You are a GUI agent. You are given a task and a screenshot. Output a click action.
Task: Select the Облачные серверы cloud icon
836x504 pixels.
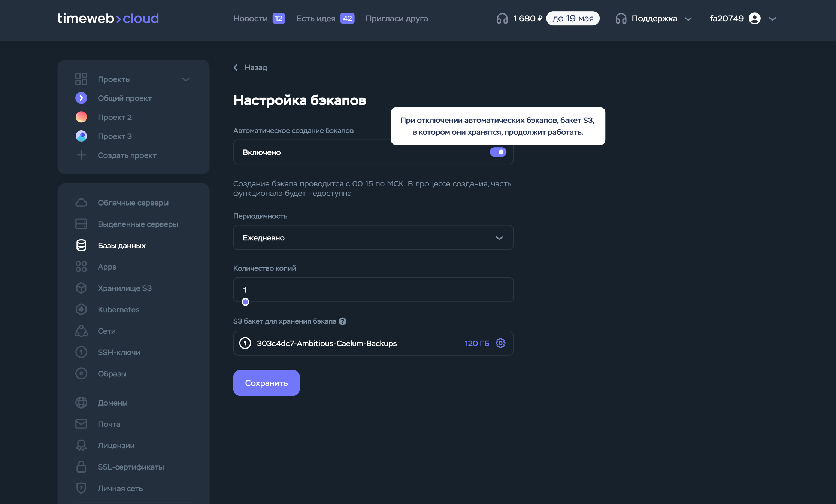(81, 203)
